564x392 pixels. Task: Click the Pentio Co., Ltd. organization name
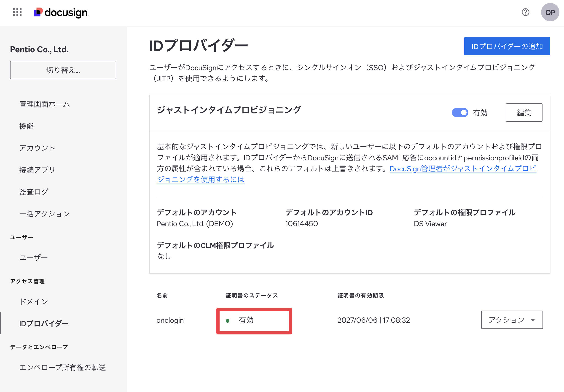point(39,49)
